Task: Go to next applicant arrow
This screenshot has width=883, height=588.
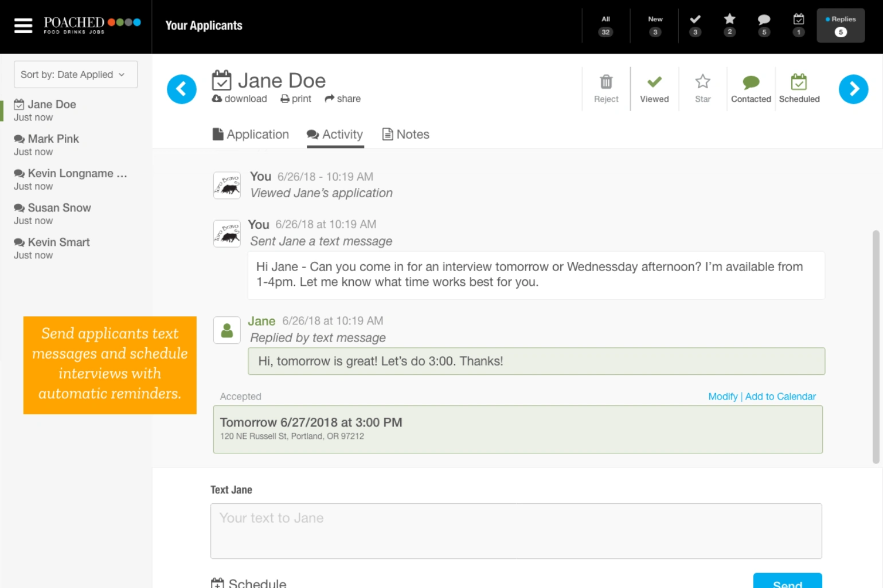Action: click(853, 89)
